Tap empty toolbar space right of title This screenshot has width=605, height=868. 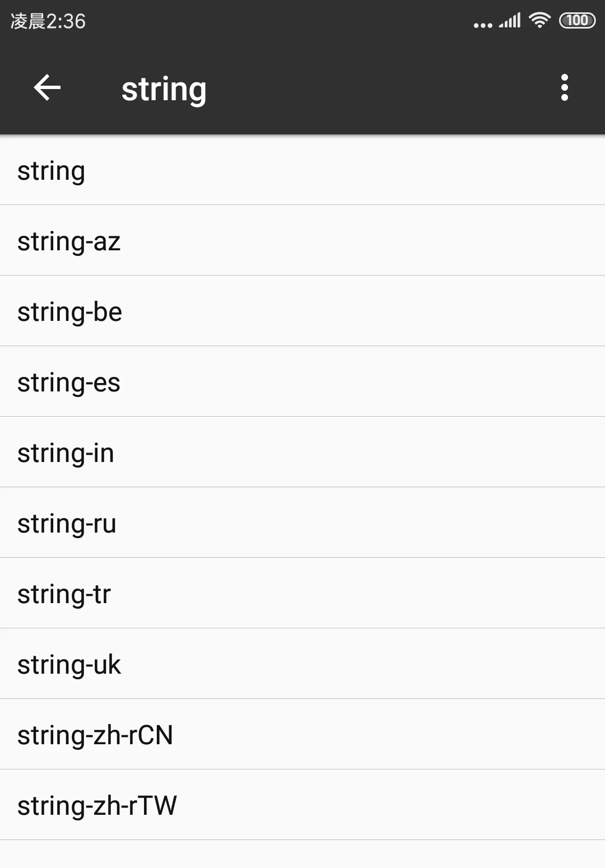pyautogui.click(x=381, y=88)
